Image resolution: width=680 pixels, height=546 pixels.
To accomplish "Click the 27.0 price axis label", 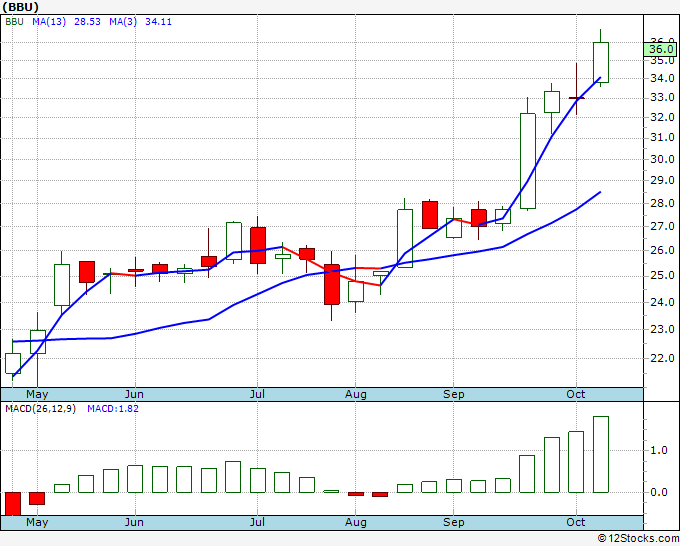I will pyautogui.click(x=662, y=226).
